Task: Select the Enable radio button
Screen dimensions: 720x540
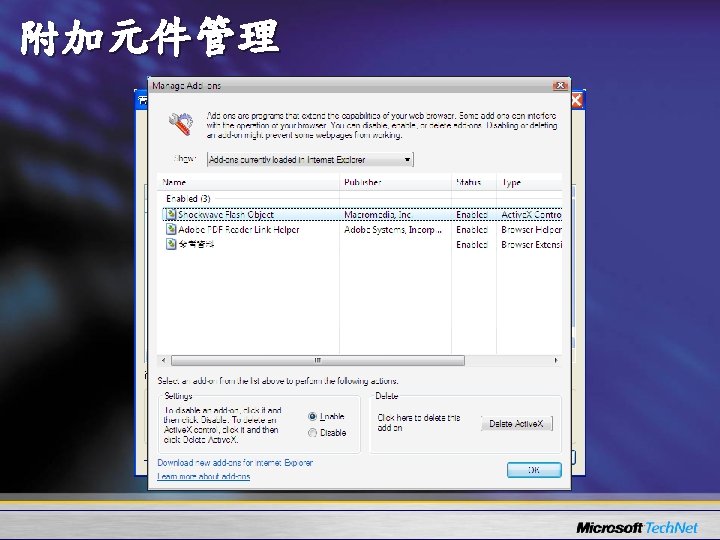Action: pos(313,416)
